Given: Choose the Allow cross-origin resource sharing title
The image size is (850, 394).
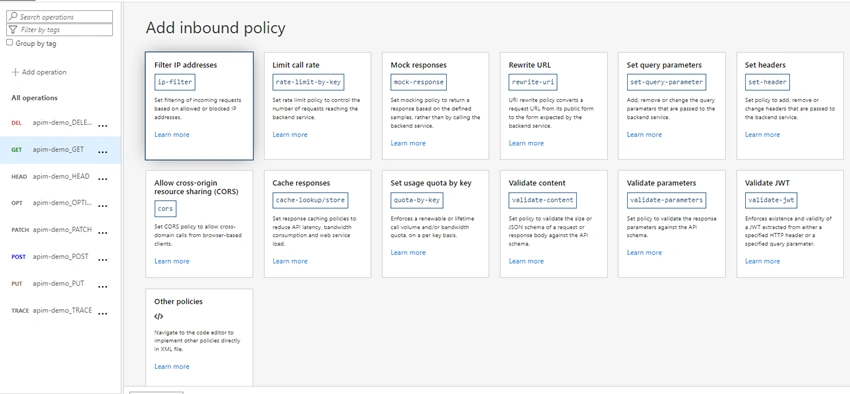Looking at the screenshot, I should pyautogui.click(x=196, y=188).
